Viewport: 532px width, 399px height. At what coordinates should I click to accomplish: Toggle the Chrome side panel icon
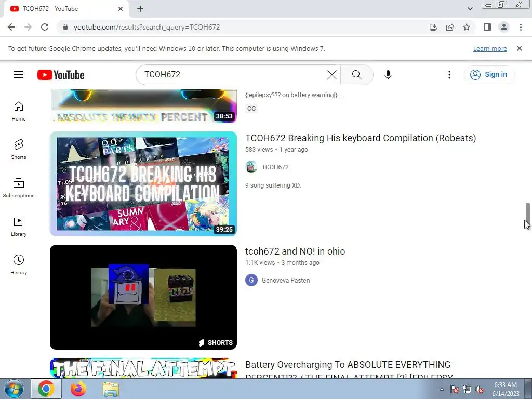coord(487,27)
